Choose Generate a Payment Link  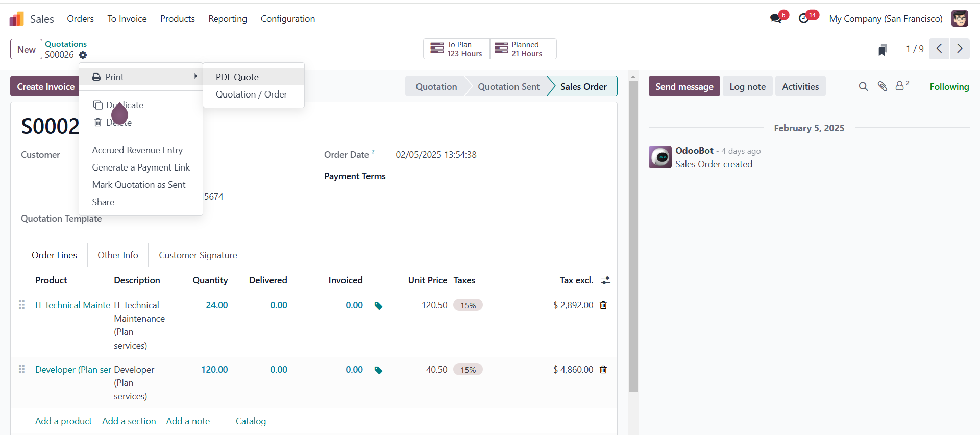[x=141, y=167]
